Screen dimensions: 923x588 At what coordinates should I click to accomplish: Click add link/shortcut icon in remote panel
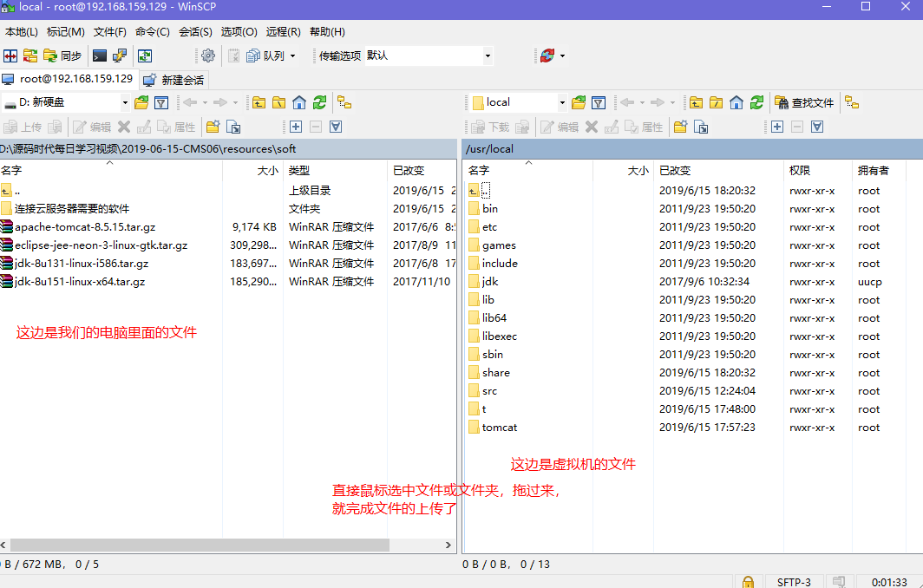pyautogui.click(x=701, y=127)
